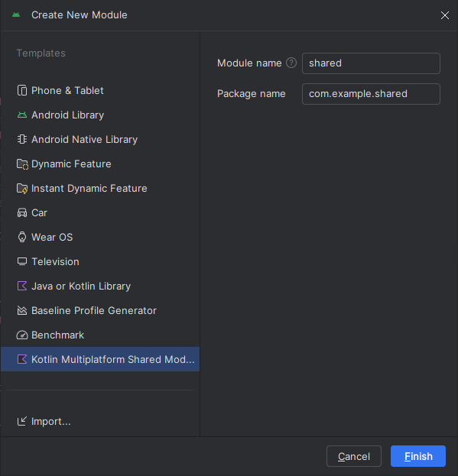This screenshot has height=476, width=458.
Task: Select the Television template icon
Action: 22,261
